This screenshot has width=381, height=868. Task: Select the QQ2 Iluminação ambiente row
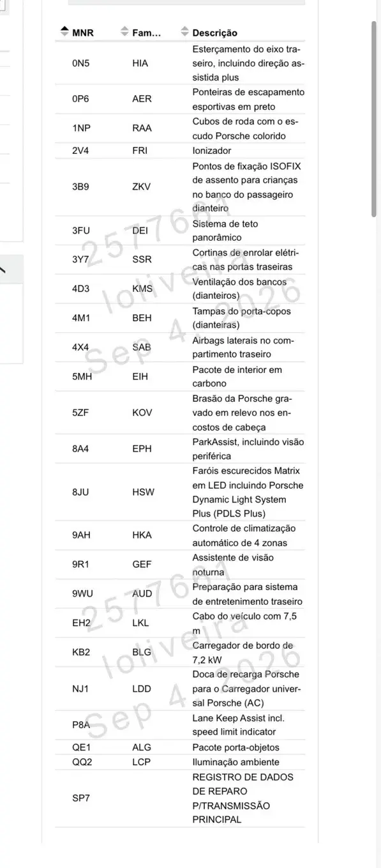180,762
